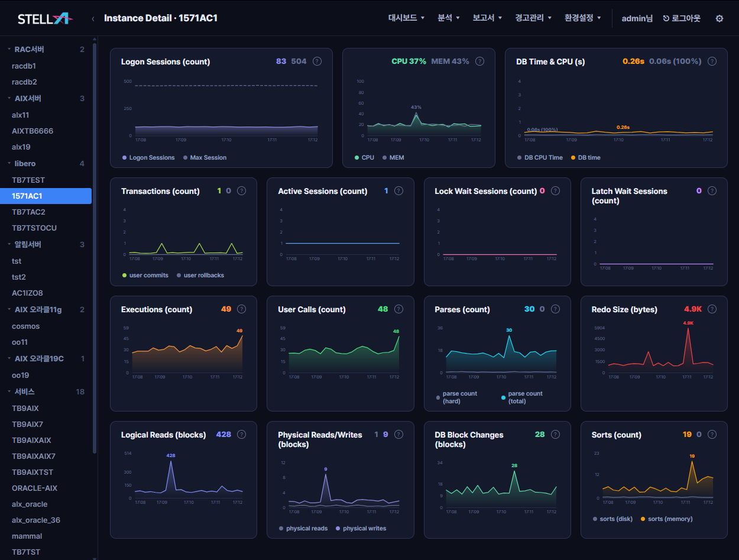Toggle Max Session legend series
The image size is (739, 560).
click(x=205, y=158)
